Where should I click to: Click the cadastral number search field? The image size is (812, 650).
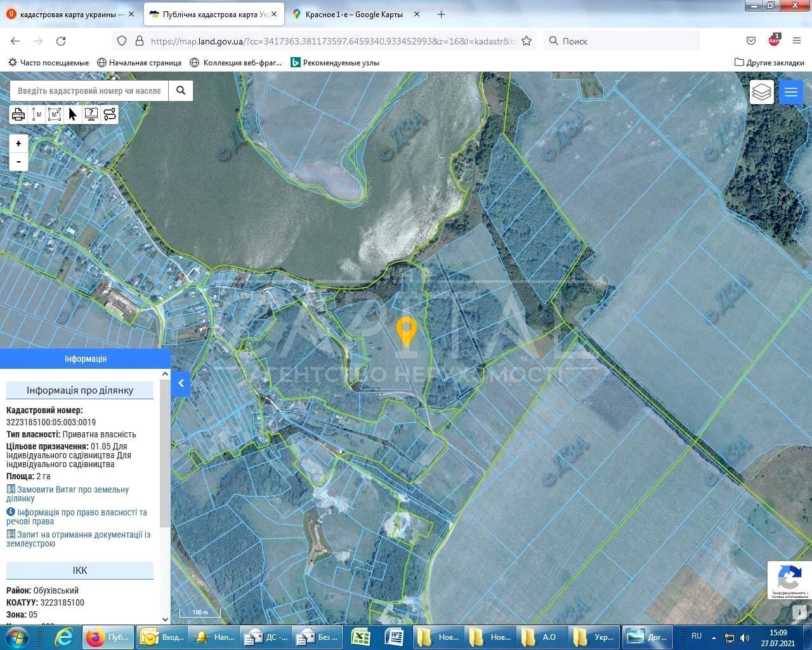[89, 91]
